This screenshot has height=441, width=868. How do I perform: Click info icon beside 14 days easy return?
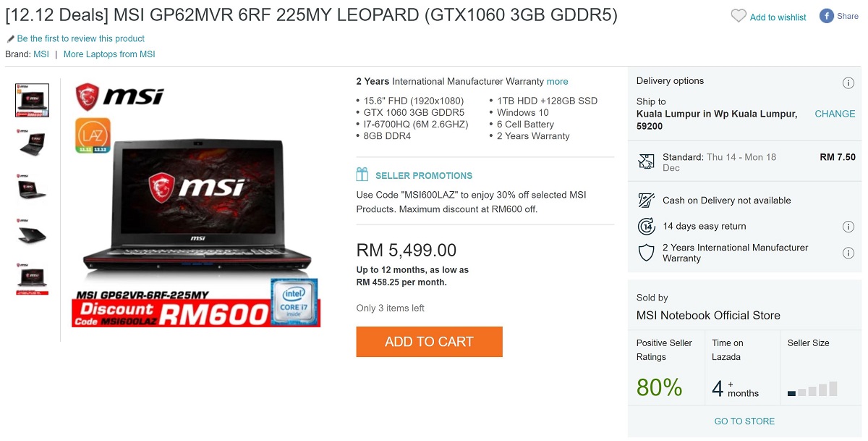tap(848, 227)
